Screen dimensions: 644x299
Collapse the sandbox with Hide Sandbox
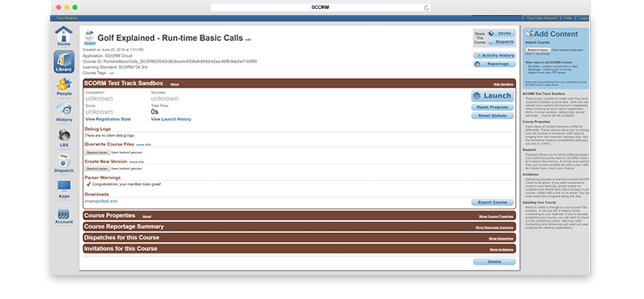click(503, 84)
